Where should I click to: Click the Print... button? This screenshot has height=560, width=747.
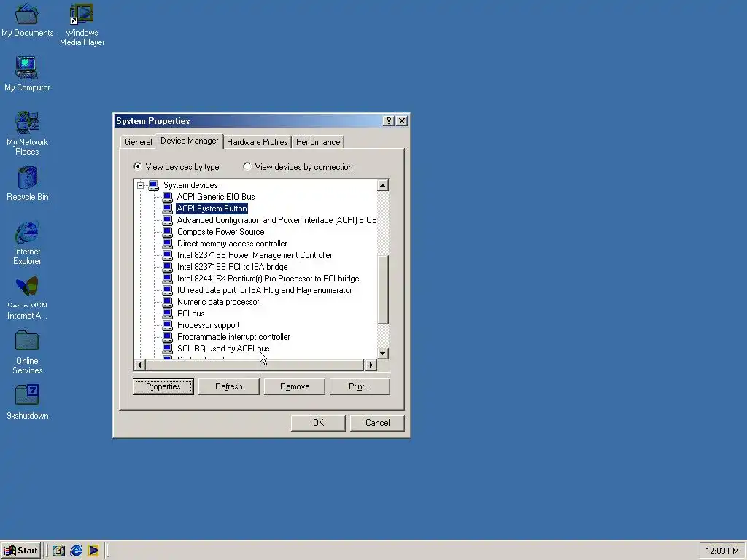click(x=360, y=386)
